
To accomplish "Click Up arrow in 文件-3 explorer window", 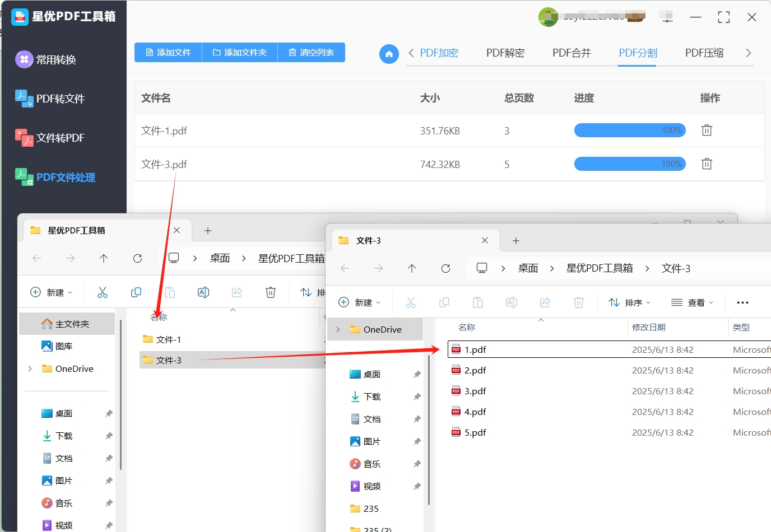I will [412, 268].
